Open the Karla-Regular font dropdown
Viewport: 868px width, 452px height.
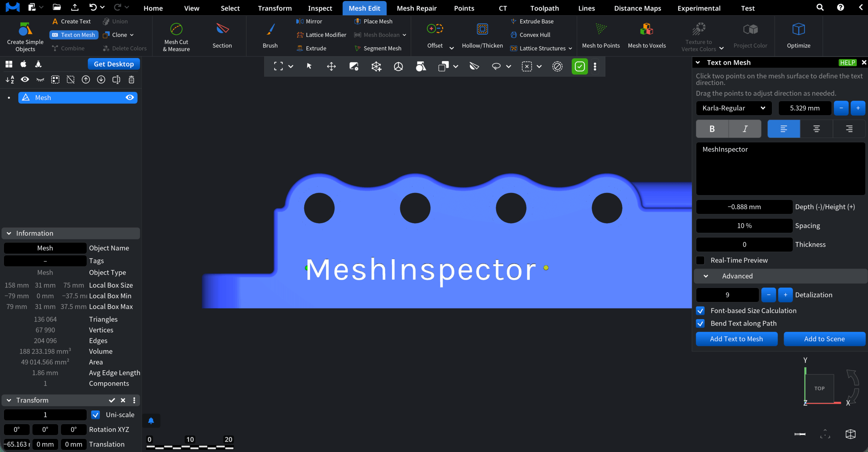pyautogui.click(x=733, y=108)
